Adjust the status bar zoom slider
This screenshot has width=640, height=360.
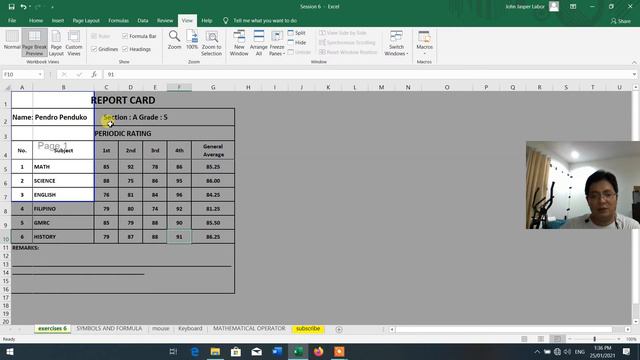[594, 339]
